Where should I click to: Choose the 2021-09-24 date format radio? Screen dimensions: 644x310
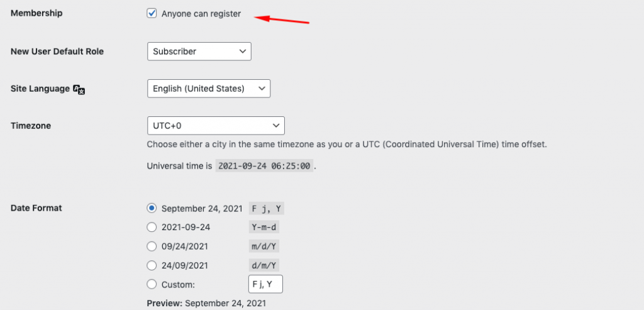tap(152, 227)
